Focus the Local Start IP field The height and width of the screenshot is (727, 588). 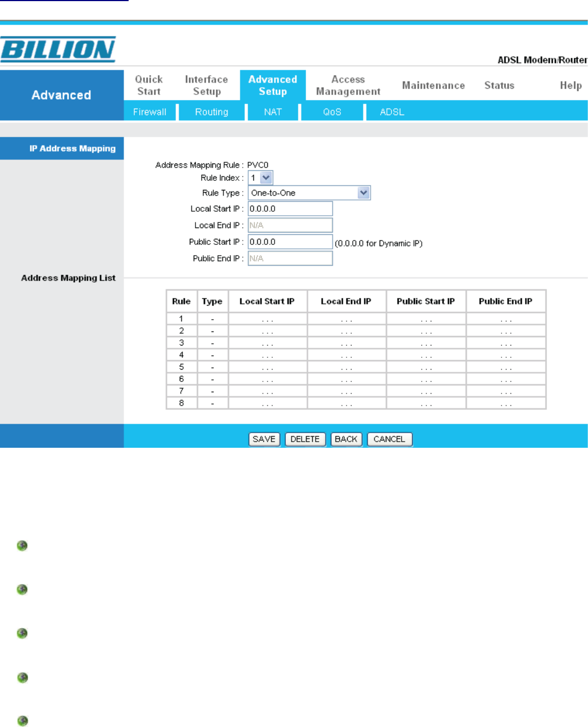coord(290,208)
